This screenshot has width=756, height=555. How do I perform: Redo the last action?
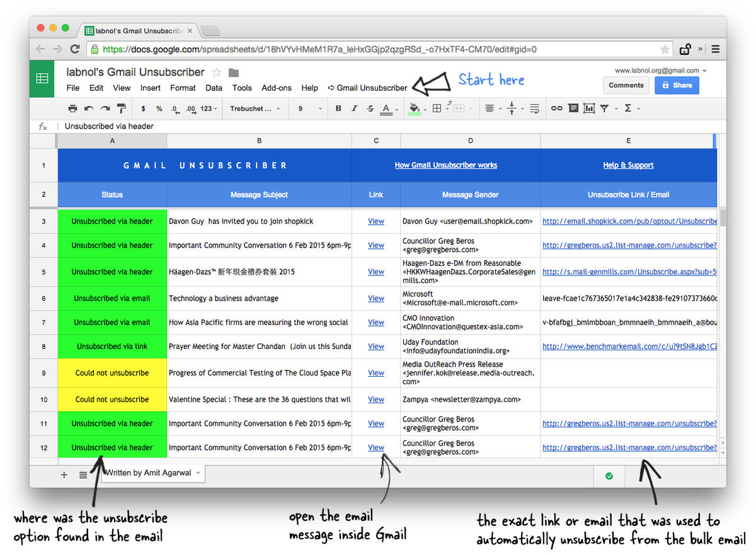coord(105,108)
